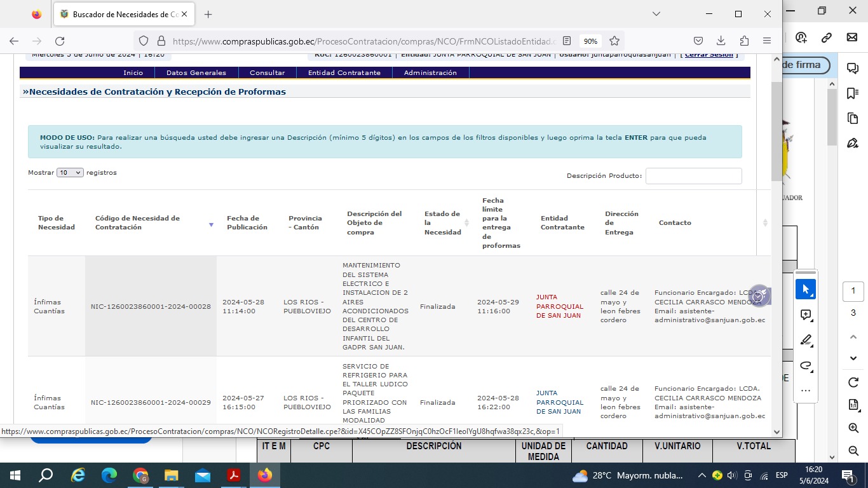Reload the Compras Públicas page
The image size is (868, 488).
pyautogui.click(x=60, y=41)
